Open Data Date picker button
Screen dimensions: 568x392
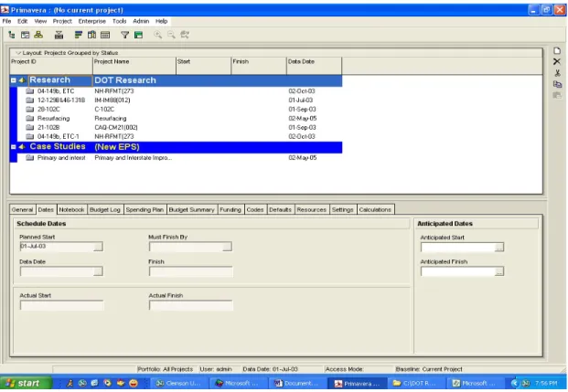tap(98, 271)
